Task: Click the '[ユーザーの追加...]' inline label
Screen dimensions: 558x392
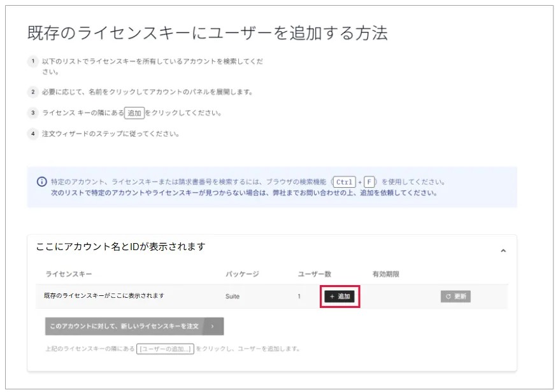Action: 165,349
